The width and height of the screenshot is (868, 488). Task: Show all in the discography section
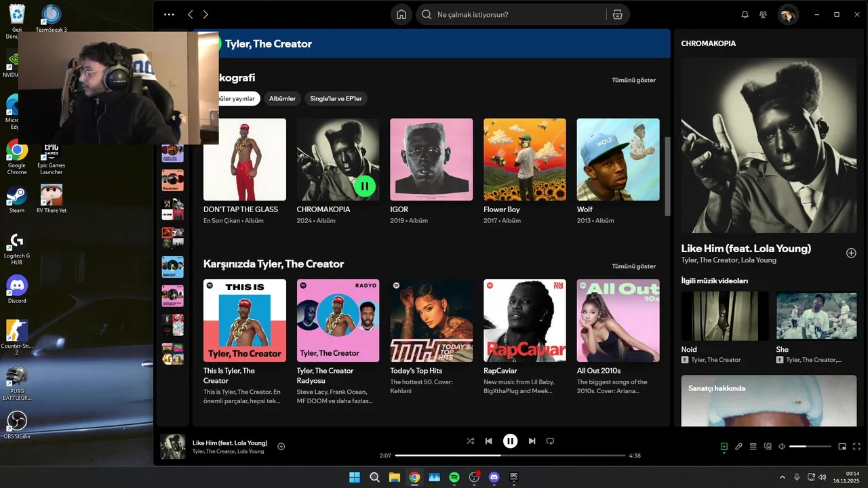tap(633, 80)
